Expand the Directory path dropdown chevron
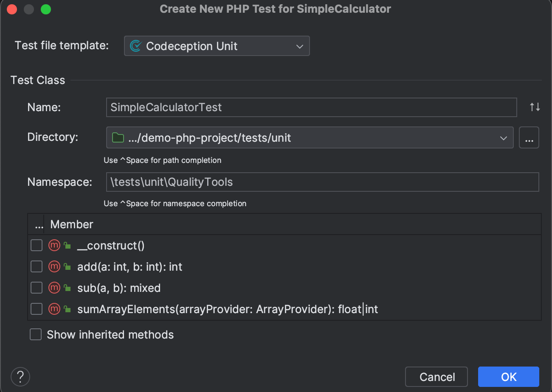The height and width of the screenshot is (392, 552). [x=504, y=137]
